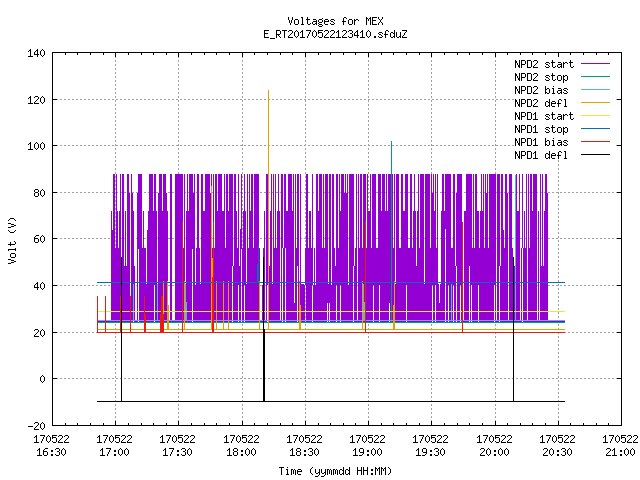Screen dimensions: 640x480
Task: Click the 'NPD1 stop' legend label
Action: (x=541, y=129)
